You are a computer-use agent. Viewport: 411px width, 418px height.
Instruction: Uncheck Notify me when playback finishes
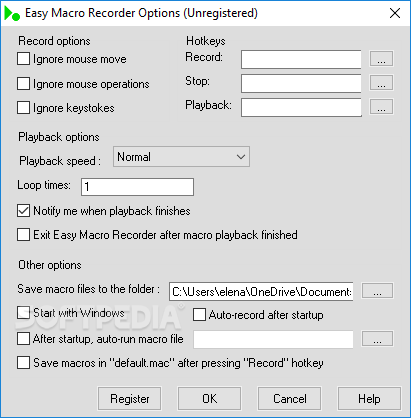tap(23, 211)
